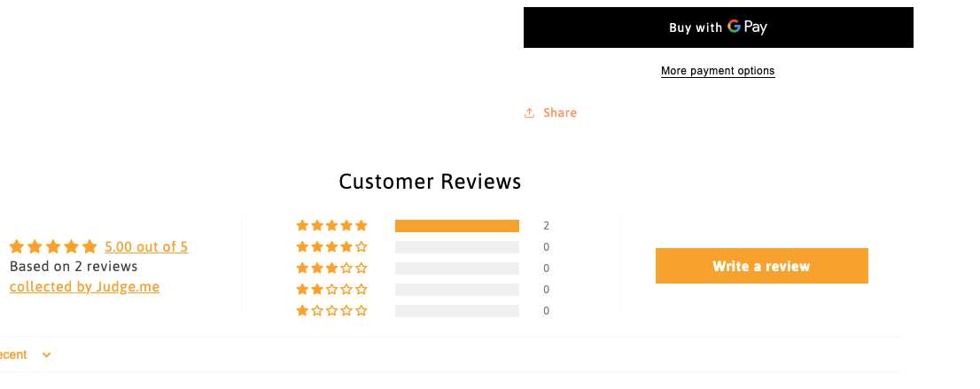
Task: Select the four-star rating row stars
Action: point(331,247)
